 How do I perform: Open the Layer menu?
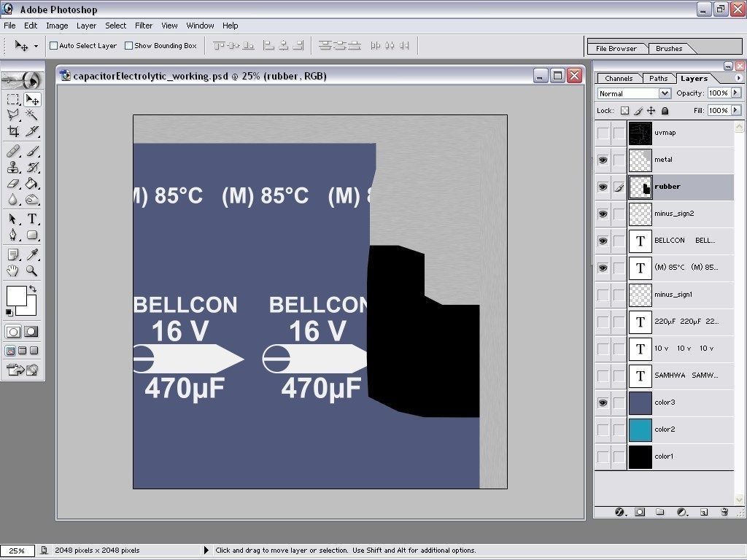86,26
